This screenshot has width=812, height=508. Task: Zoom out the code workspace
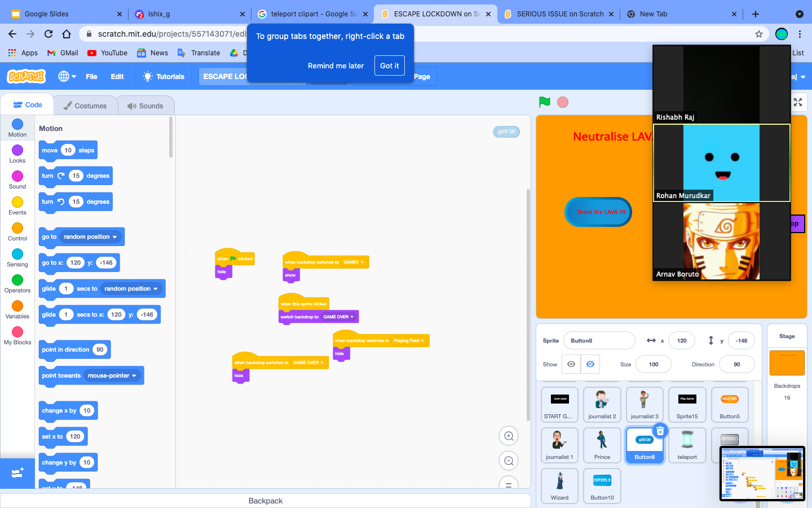[x=509, y=461]
